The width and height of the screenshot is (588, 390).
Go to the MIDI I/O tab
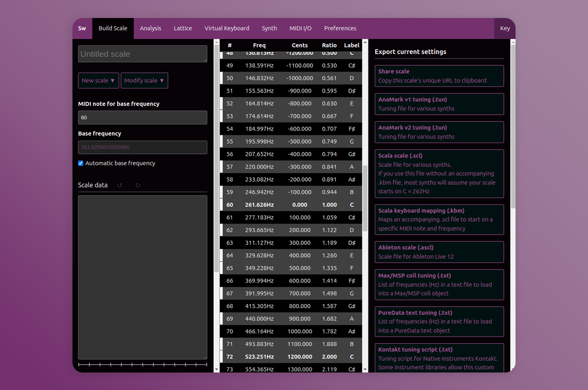tap(300, 28)
